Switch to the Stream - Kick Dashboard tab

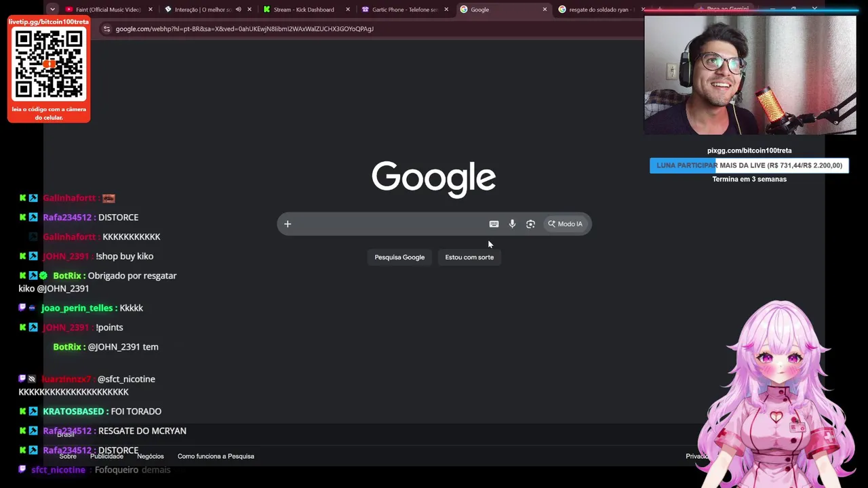307,9
